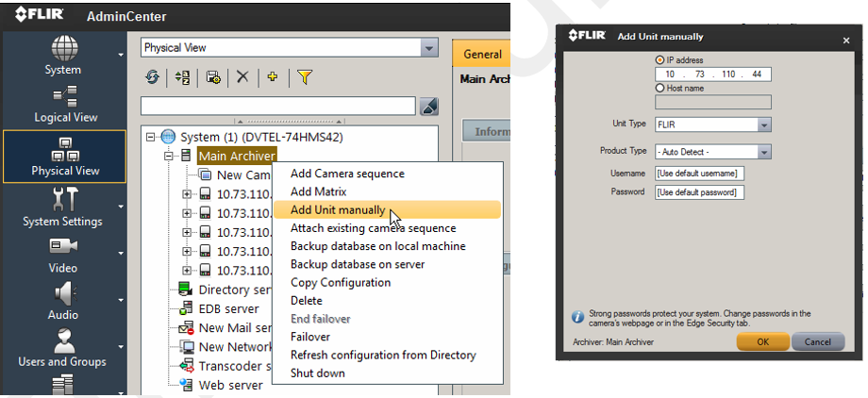868x398 pixels.
Task: Click the delete X toolbar icon
Action: [x=242, y=77]
